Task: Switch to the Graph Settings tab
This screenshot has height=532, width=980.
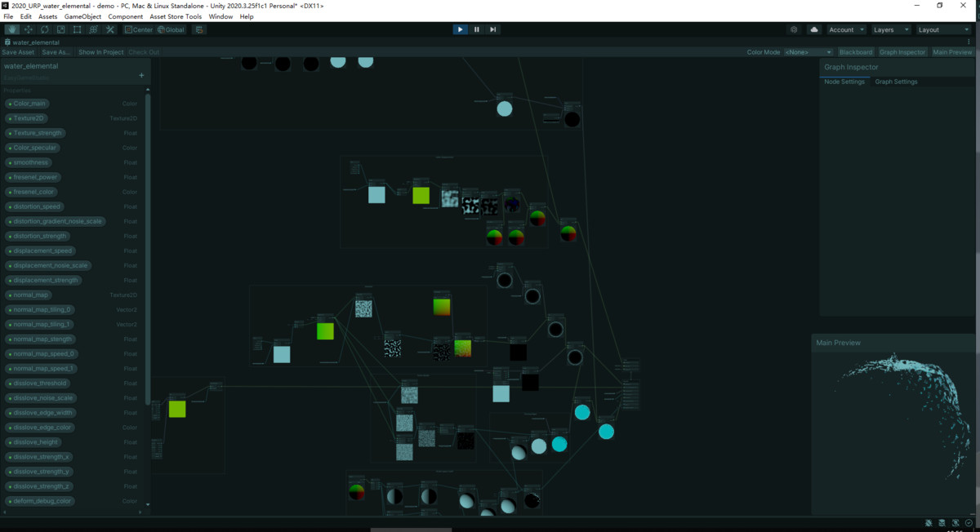Action: tap(896, 81)
